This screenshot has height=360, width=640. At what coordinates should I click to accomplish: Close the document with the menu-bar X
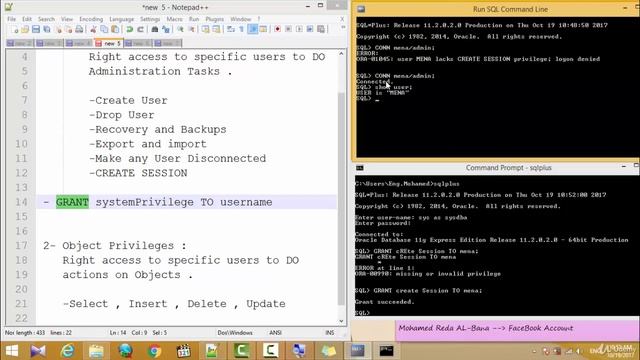tap(342, 19)
